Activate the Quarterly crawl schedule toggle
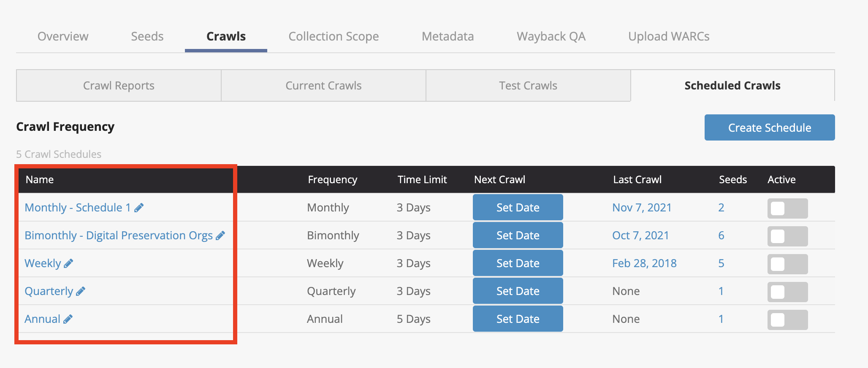Image resolution: width=868 pixels, height=368 pixels. coord(787,292)
